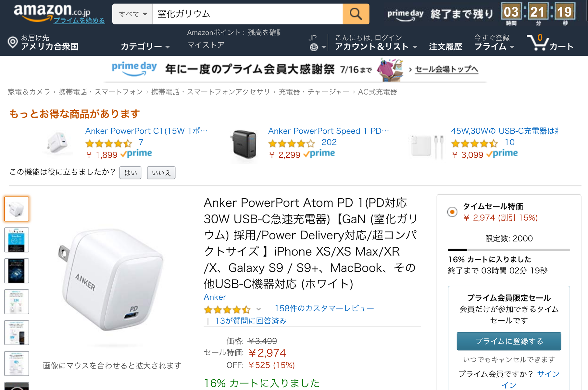Click はい for feature helpfulness

coord(131,173)
